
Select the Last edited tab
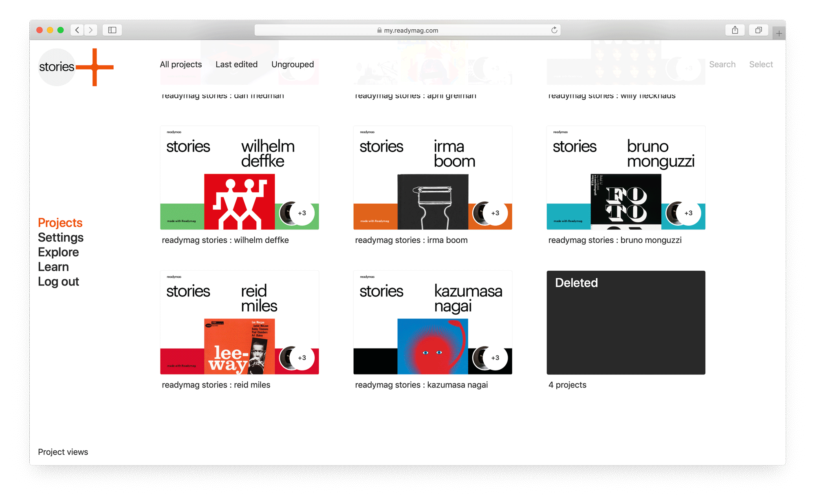pyautogui.click(x=236, y=64)
